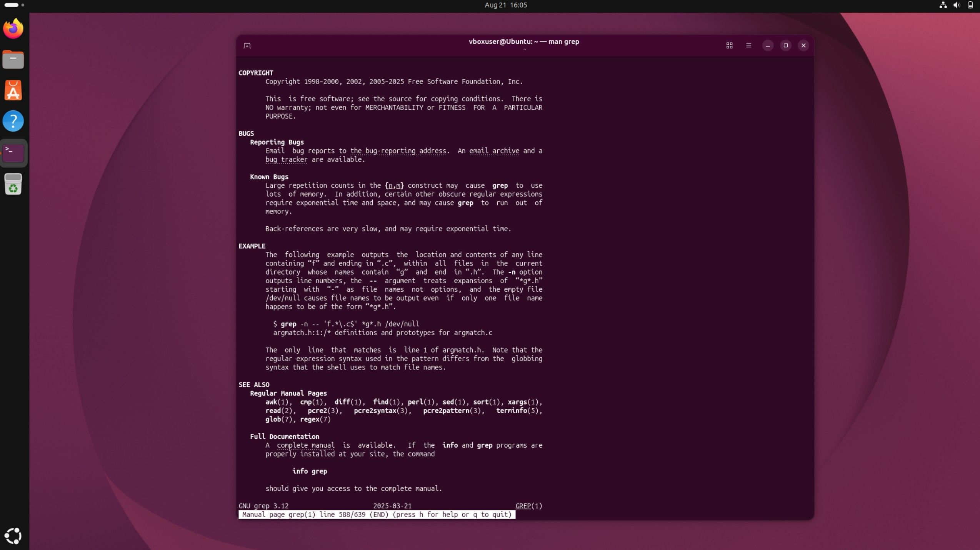The width and height of the screenshot is (980, 550).
Task: Click the 'Known Bugs' subheading
Action: click(269, 177)
